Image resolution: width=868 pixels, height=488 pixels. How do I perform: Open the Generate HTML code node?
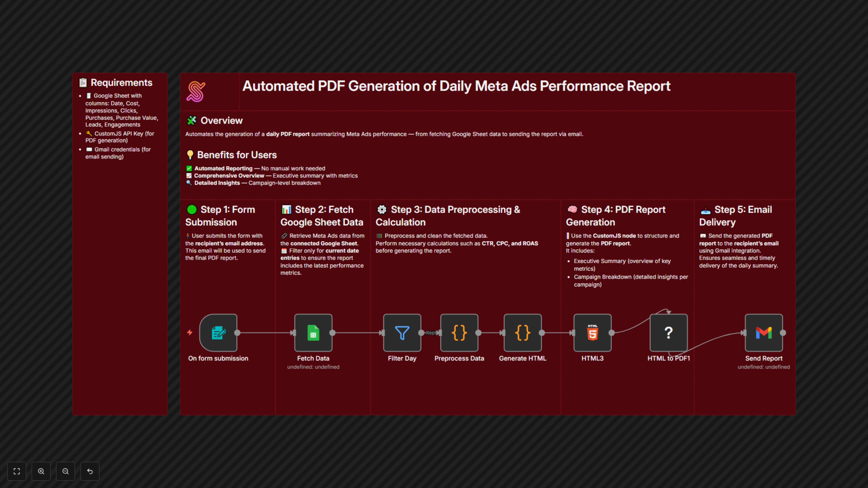click(x=522, y=333)
